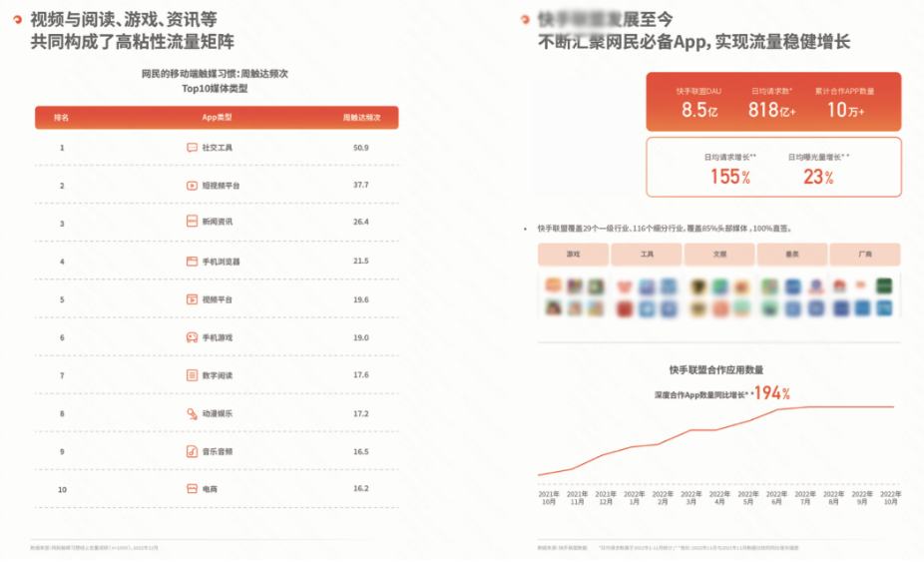Viewport: 924px width, 562px height.
Task: Click the 155% request growth figure
Action: pyautogui.click(x=730, y=177)
